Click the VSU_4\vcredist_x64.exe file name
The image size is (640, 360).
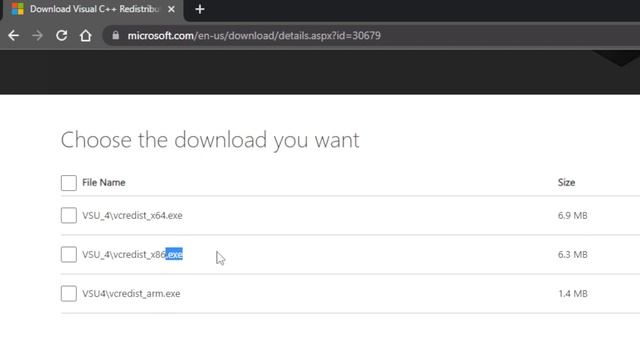(x=132, y=216)
